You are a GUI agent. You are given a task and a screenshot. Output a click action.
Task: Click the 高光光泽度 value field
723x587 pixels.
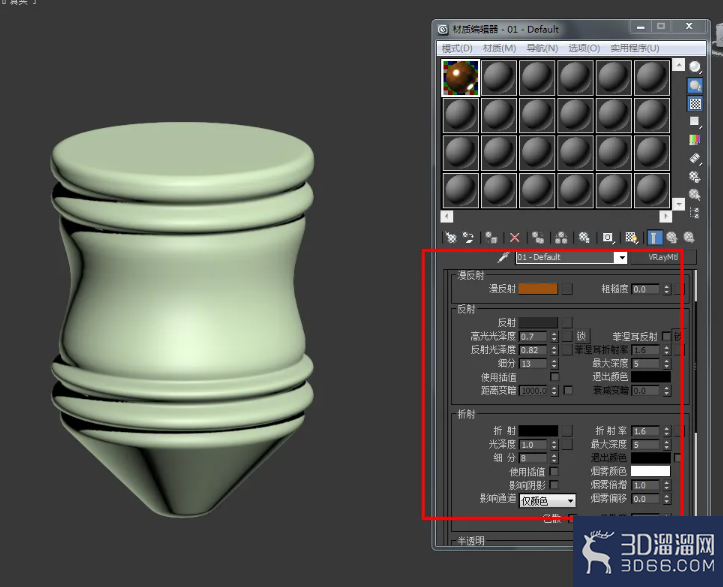tap(534, 337)
